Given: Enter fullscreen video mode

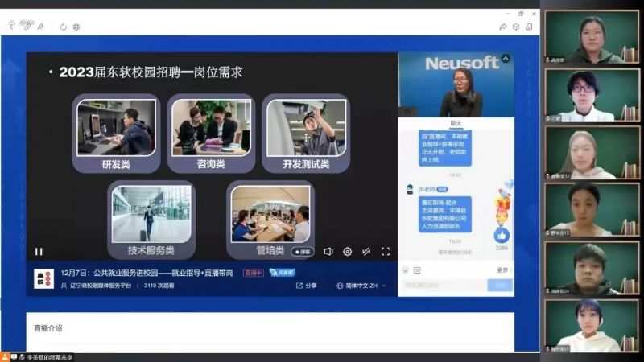Looking at the screenshot, I should [x=386, y=252].
